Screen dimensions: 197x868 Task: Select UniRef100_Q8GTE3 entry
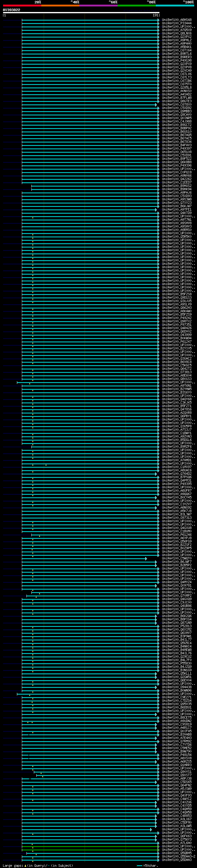(177, 101)
